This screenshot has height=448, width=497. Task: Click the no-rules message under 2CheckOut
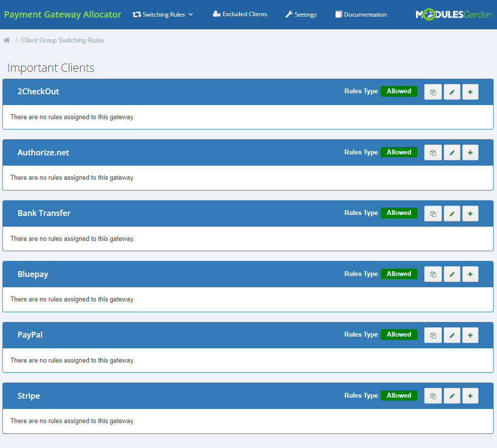(72, 117)
